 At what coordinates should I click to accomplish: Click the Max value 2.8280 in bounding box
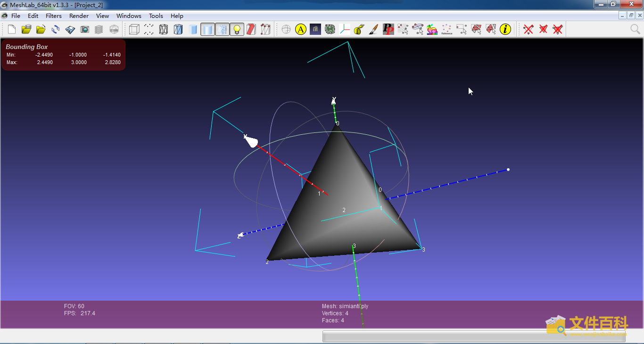click(113, 62)
